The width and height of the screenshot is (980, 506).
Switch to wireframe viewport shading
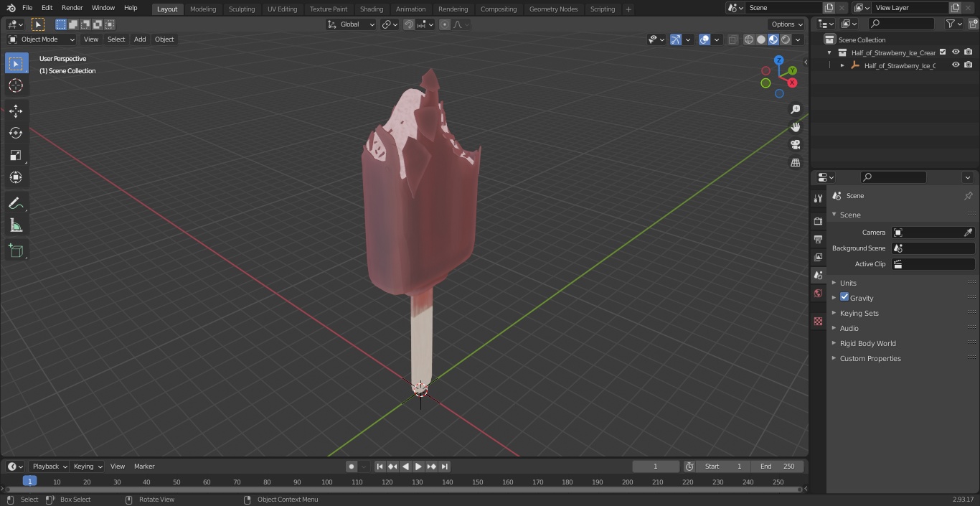749,39
